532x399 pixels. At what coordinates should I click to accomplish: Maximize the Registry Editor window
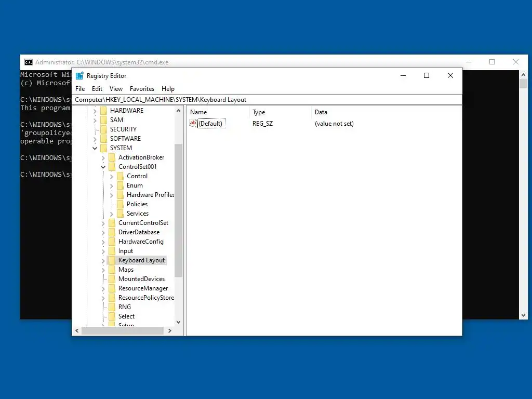[x=427, y=75]
